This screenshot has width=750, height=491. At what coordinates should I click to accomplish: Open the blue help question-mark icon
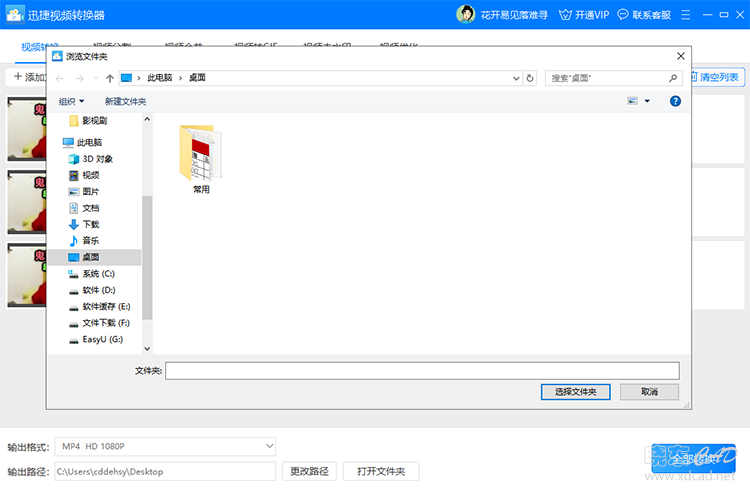[675, 101]
